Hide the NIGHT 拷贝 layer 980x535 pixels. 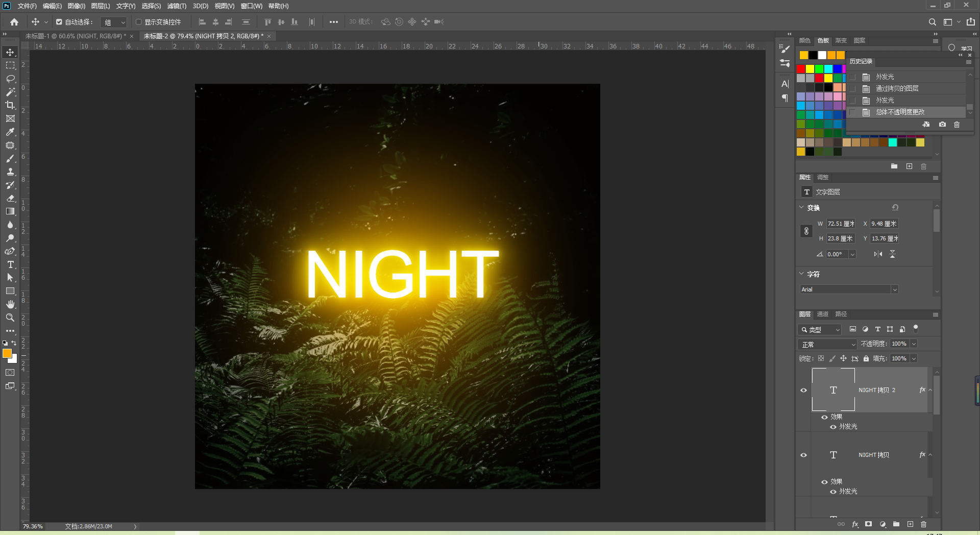(x=804, y=455)
